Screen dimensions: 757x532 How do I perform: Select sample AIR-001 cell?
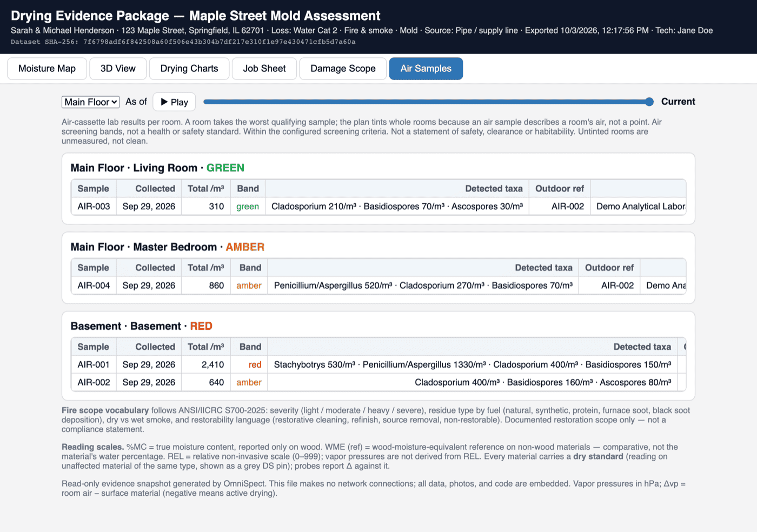coord(94,364)
